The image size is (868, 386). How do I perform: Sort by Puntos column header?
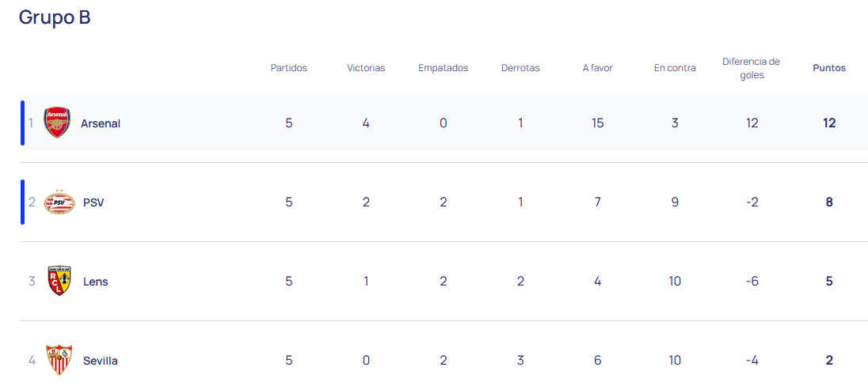(829, 68)
